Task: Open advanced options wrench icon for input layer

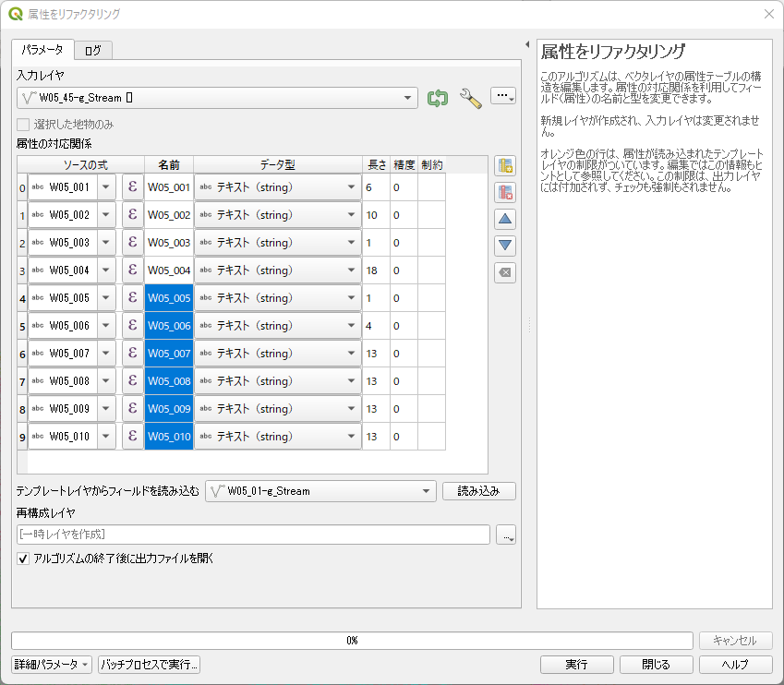Action: point(471,98)
